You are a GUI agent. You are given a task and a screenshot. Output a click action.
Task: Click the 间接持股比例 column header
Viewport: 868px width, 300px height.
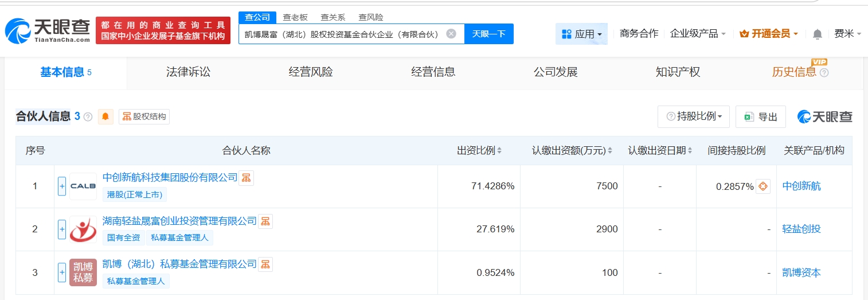point(736,150)
